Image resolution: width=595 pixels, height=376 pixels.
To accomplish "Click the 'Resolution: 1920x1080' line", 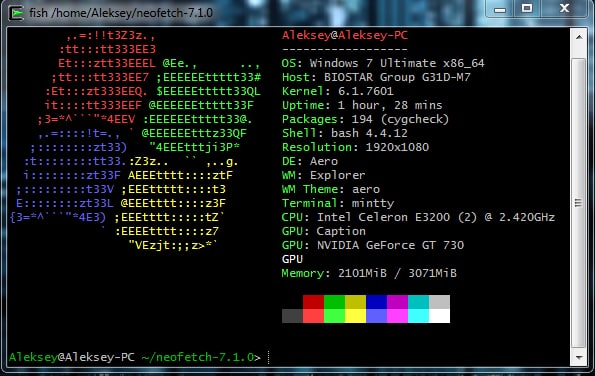I will (355, 148).
